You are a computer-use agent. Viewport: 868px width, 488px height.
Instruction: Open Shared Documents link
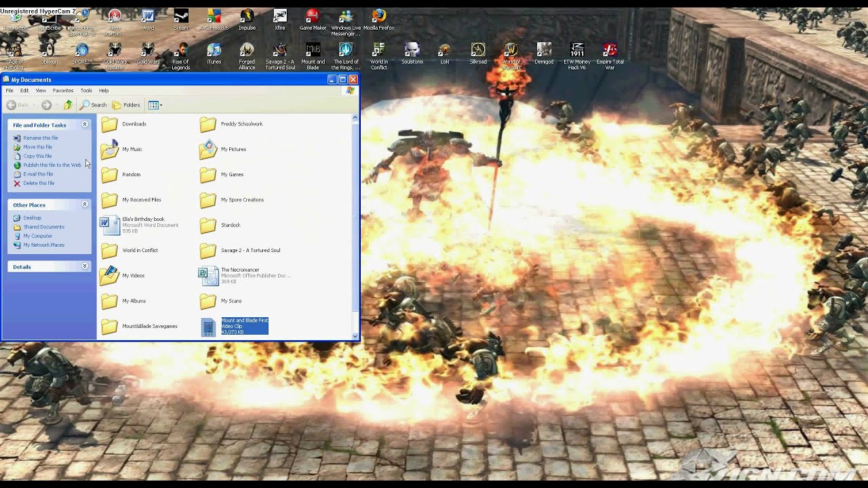click(44, 227)
